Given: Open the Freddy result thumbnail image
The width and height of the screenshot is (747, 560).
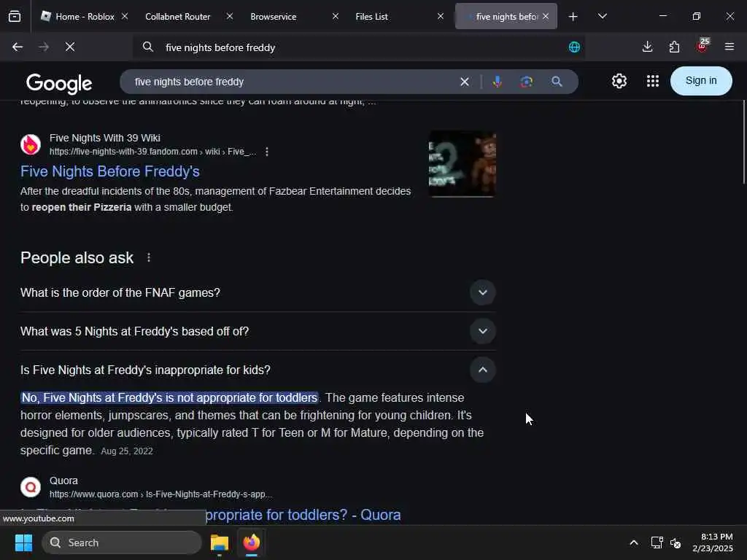Looking at the screenshot, I should click(x=462, y=164).
